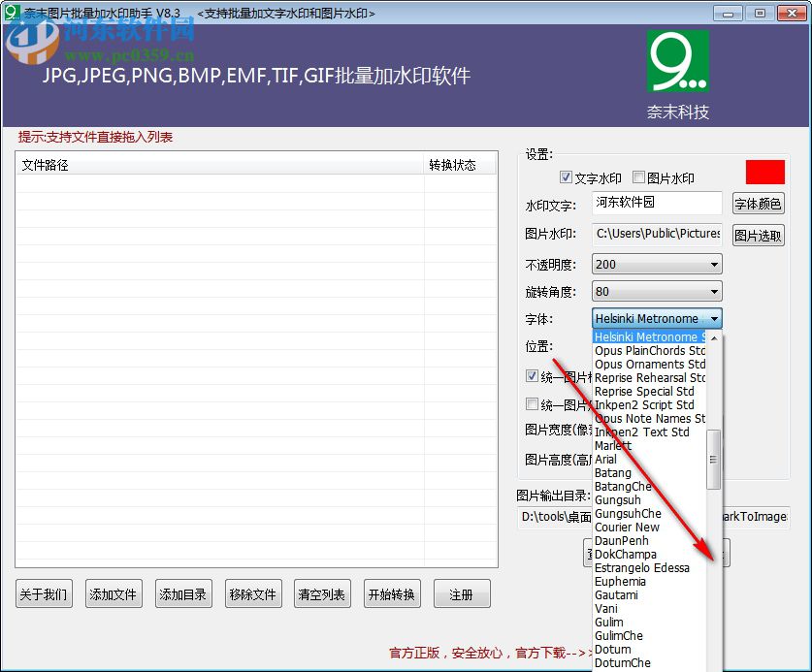The height and width of the screenshot is (672, 812).
Task: Click the red color swatch
Action: 764,171
